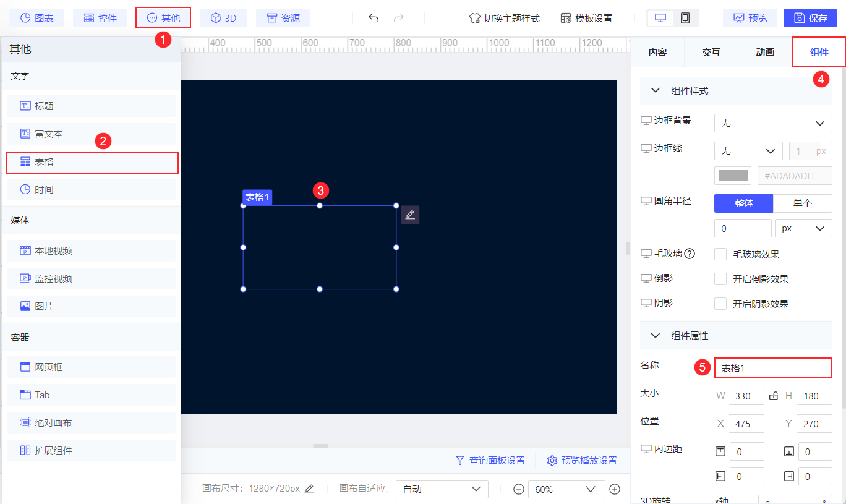Add a Tab container component
Image resolution: width=846 pixels, height=504 pixels.
(91, 395)
